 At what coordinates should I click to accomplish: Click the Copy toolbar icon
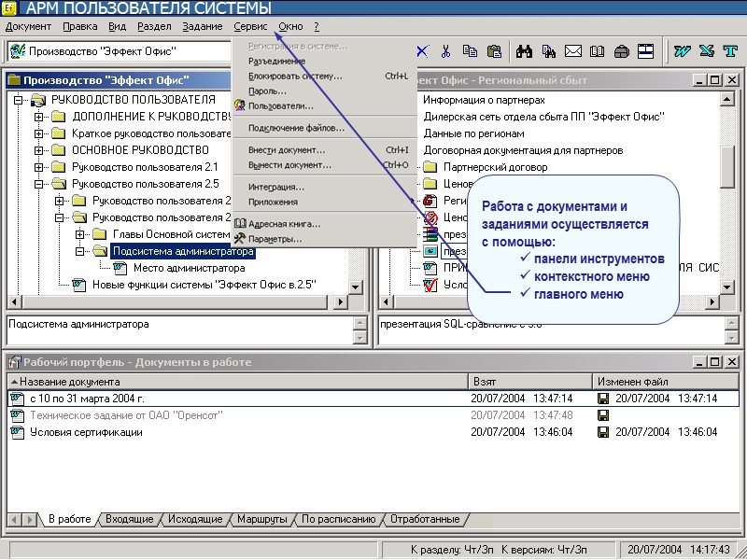coord(470,51)
